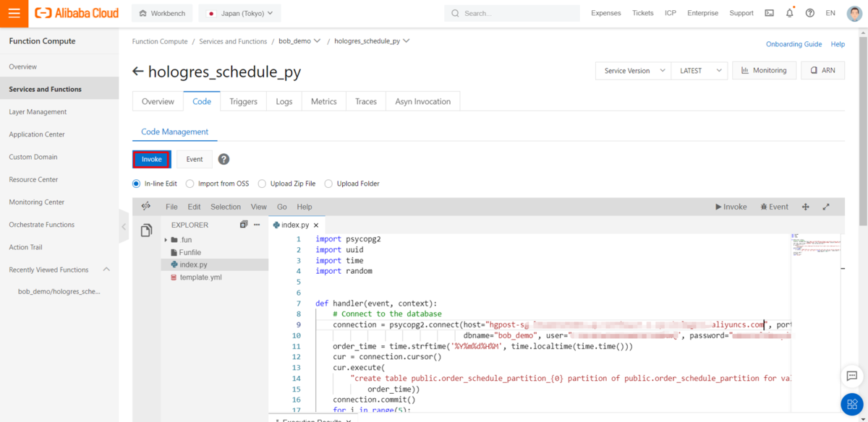The image size is (868, 422).
Task: Open the hamburger main menu
Action: pos(14,13)
